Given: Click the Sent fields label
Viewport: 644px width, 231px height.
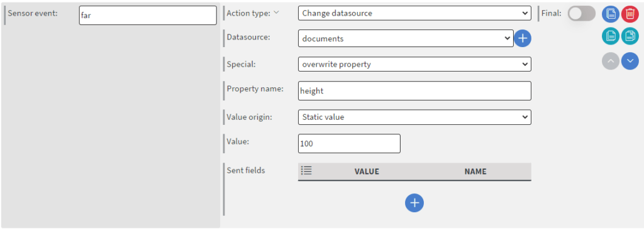Looking at the screenshot, I should point(246,170).
